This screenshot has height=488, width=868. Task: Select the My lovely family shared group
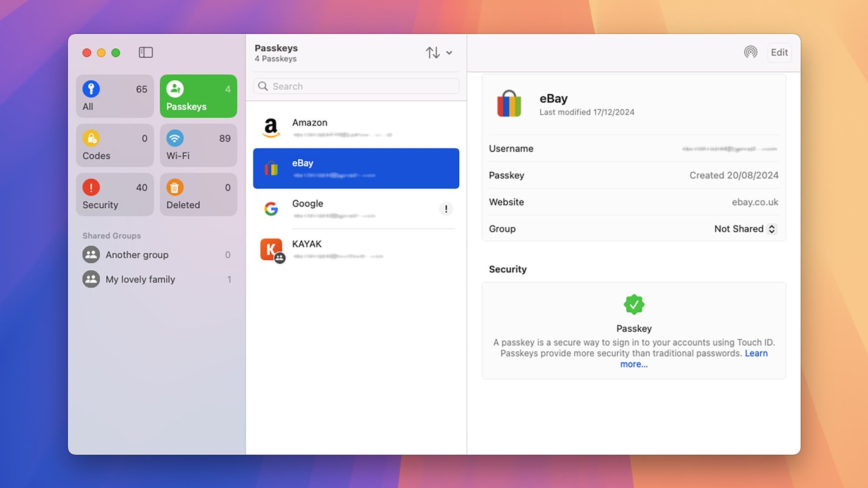click(140, 279)
